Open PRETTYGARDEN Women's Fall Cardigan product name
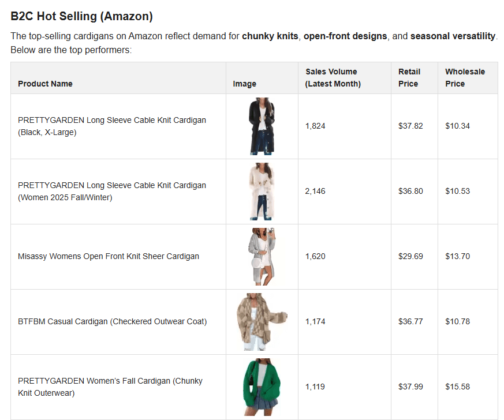Viewport: 504px width, 420px height. pyautogui.click(x=110, y=387)
